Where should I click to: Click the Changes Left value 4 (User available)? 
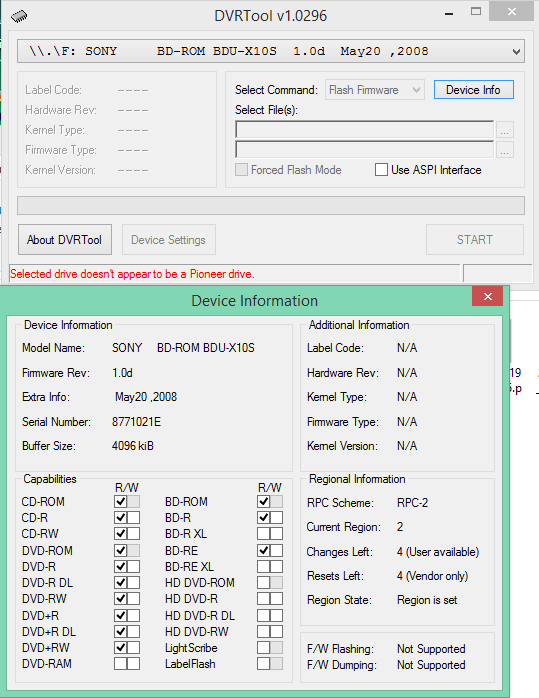coord(438,552)
